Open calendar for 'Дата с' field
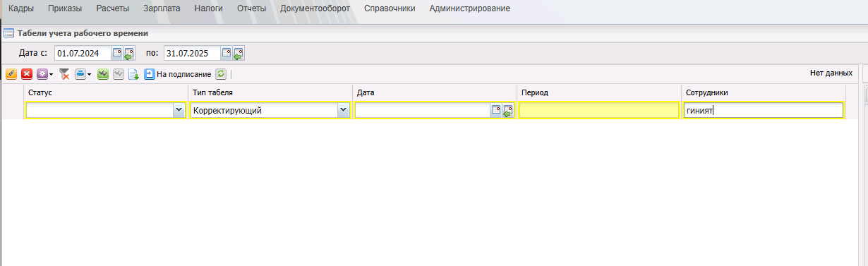The image size is (868, 266). pos(116,53)
